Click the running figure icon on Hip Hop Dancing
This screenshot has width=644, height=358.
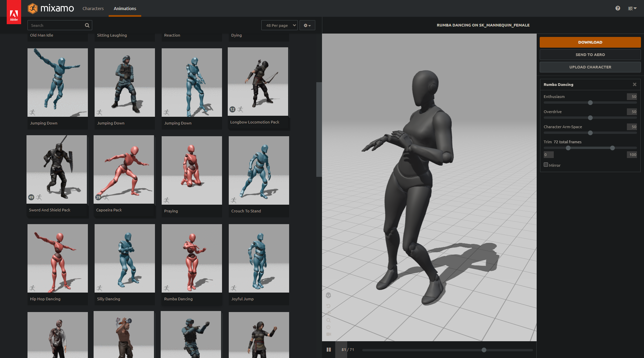[x=33, y=288]
